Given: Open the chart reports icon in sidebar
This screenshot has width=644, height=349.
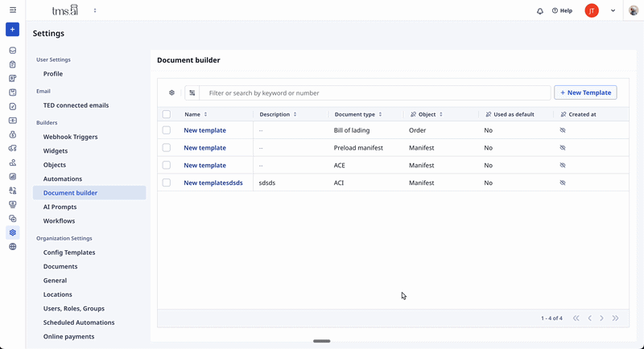Looking at the screenshot, I should click(x=13, y=176).
